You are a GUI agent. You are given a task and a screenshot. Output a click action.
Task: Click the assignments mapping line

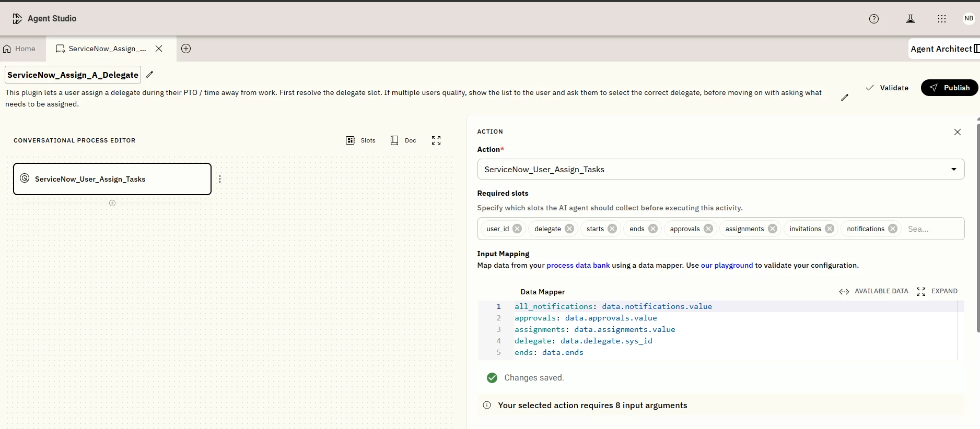[595, 329]
